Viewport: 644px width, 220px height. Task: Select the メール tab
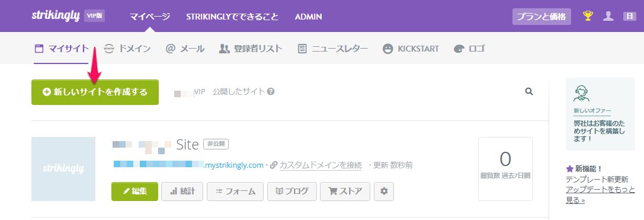pos(185,49)
